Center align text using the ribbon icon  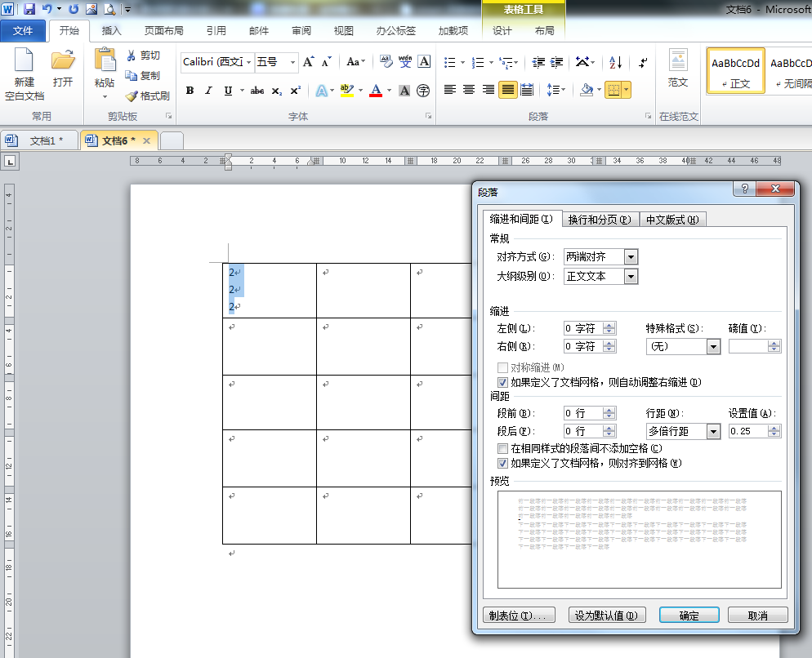469,90
